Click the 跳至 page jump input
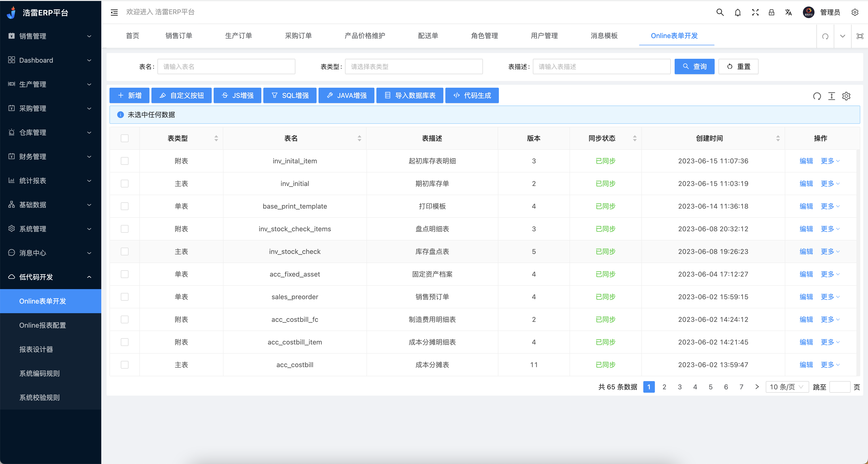This screenshot has height=464, width=868. pyautogui.click(x=840, y=387)
